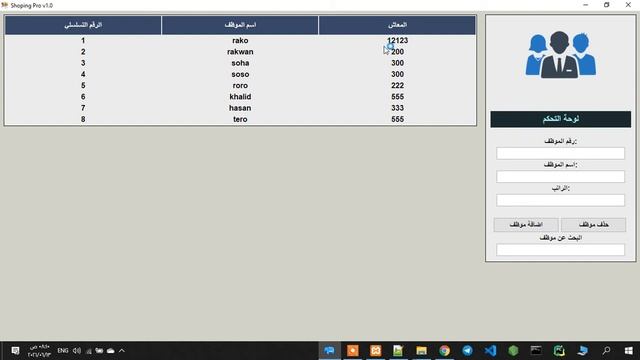
Task: Sort by الرقم التسلسلي column header
Action: pyautogui.click(x=83, y=25)
